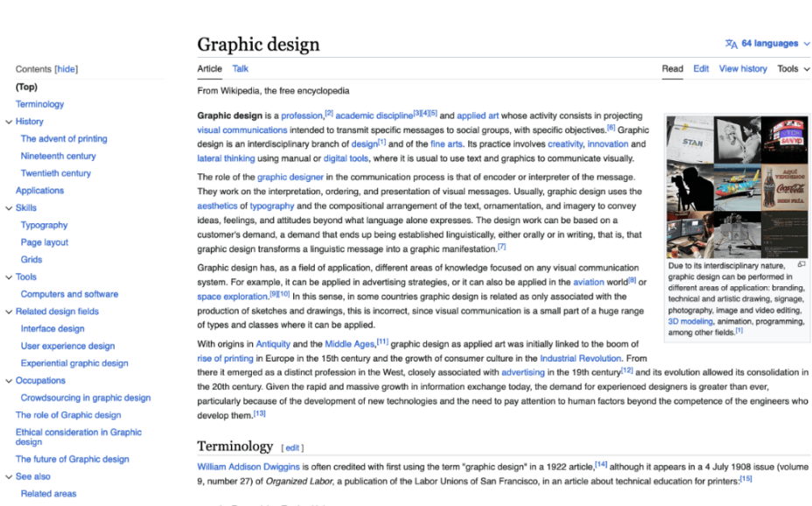This screenshot has height=506, width=812.
Task: Open the 'aesthetics' link
Action: (217, 206)
